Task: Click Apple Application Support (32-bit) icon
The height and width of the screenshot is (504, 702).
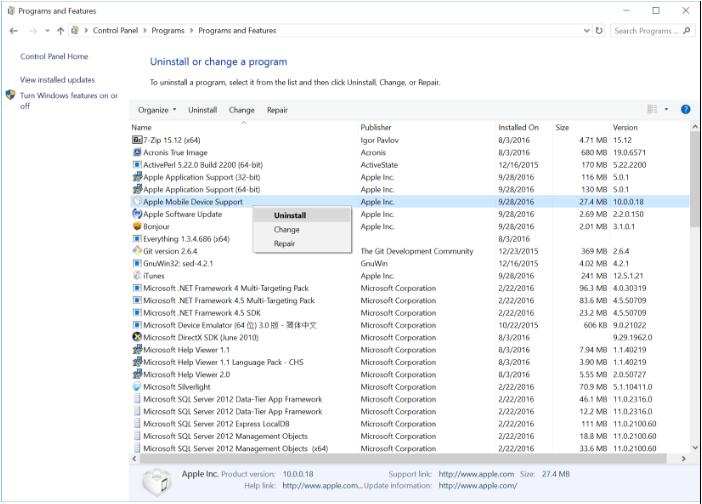Action: tap(137, 177)
